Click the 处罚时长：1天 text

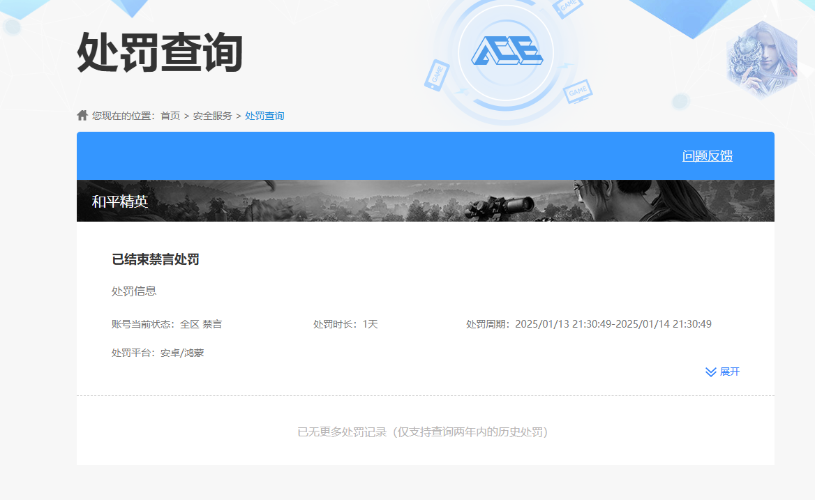click(x=345, y=324)
